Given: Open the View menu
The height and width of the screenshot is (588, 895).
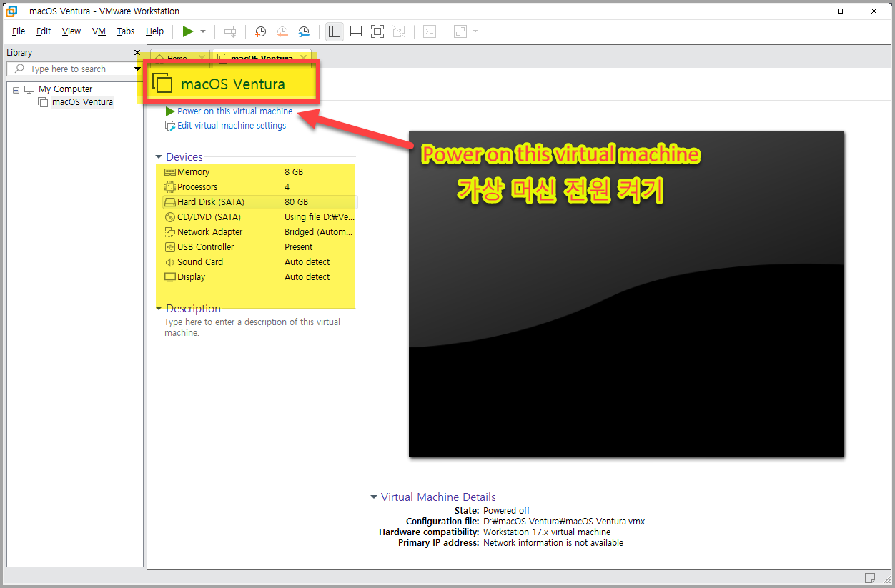Looking at the screenshot, I should coord(71,31).
